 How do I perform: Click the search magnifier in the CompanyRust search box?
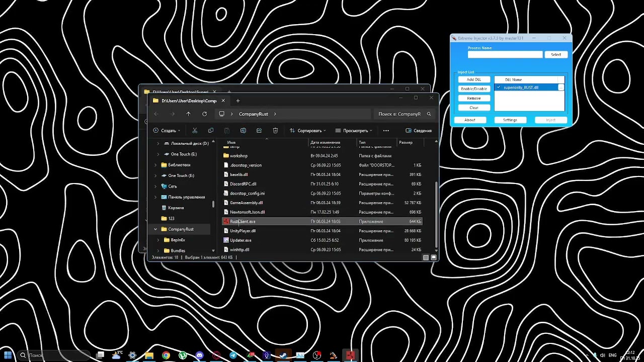[429, 114]
